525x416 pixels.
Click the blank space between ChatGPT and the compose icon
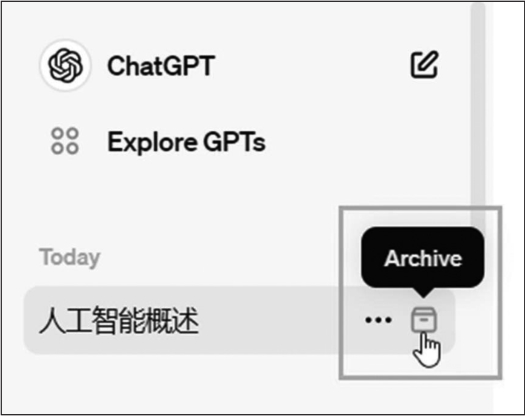point(311,65)
